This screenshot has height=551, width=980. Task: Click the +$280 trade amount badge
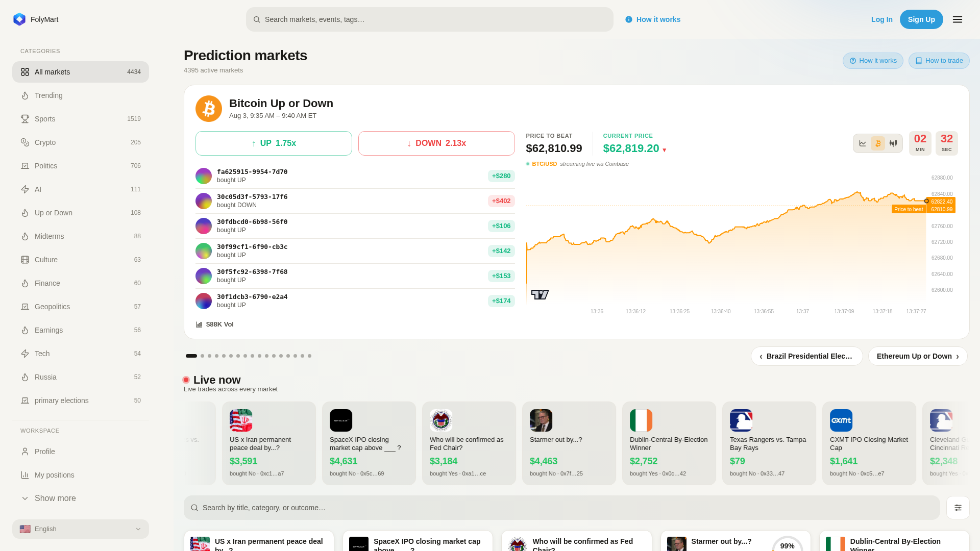501,176
